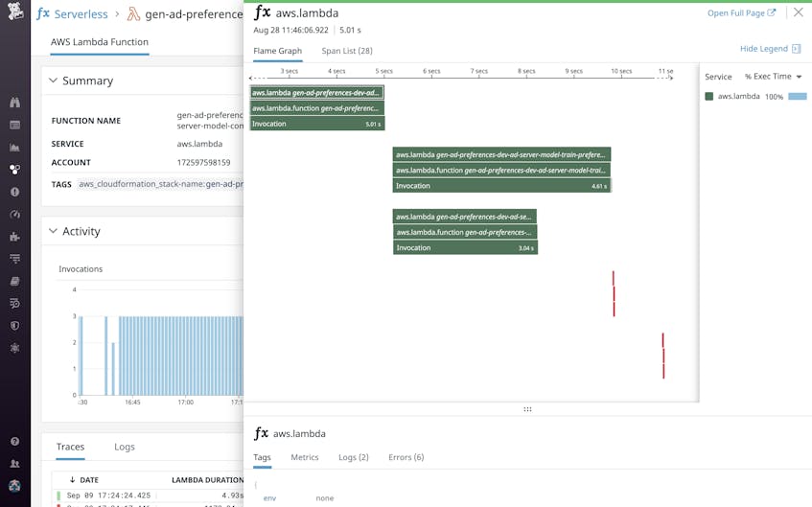812x507 pixels.
Task: Select the 4.61 s Invocation span
Action: tap(501, 185)
